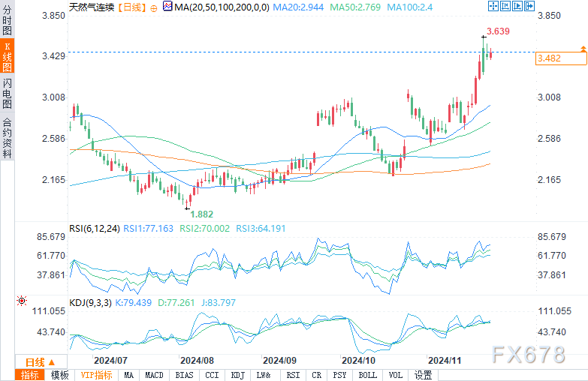Toggle the MACD indicator

[154, 375]
